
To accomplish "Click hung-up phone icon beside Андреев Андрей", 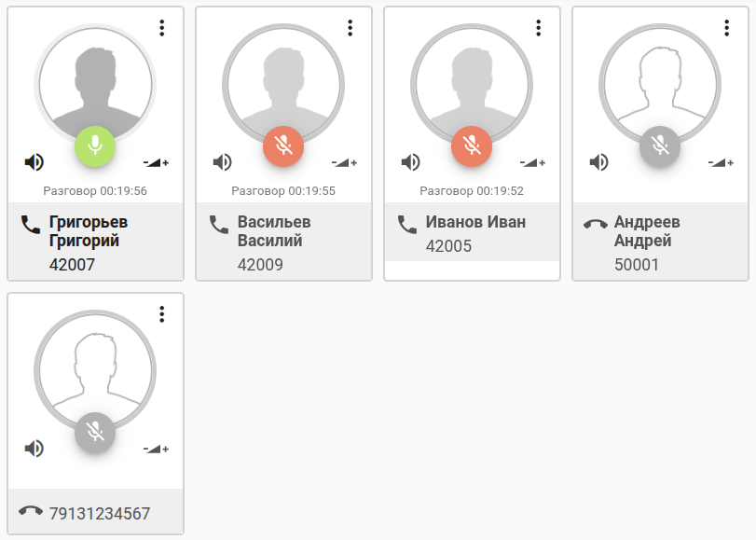I will click(x=596, y=224).
